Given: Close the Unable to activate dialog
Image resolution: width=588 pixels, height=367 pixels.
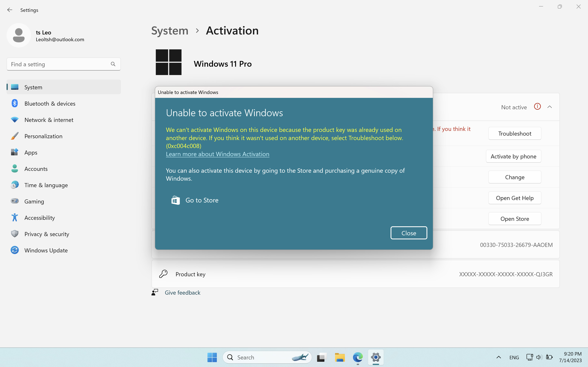Looking at the screenshot, I should tap(409, 233).
